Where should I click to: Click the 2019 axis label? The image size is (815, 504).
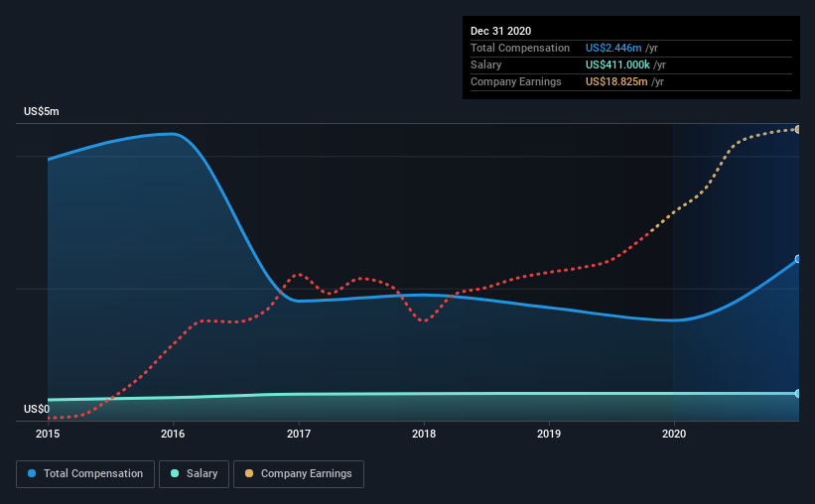[x=549, y=434]
